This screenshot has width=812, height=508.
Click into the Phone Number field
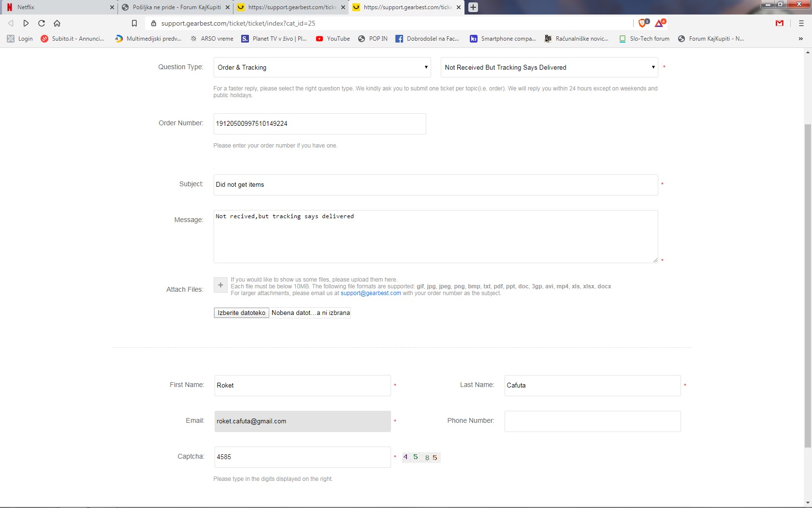[592, 421]
